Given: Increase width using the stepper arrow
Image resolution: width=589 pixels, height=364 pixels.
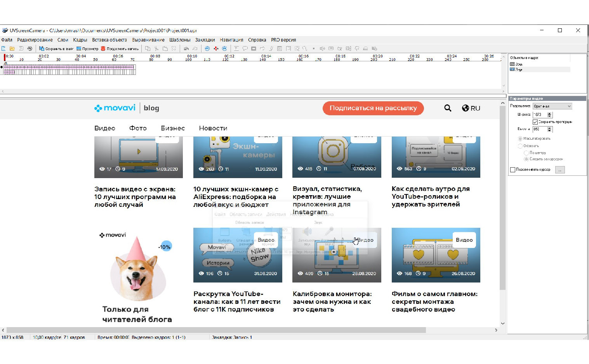Looking at the screenshot, I should tap(549, 113).
